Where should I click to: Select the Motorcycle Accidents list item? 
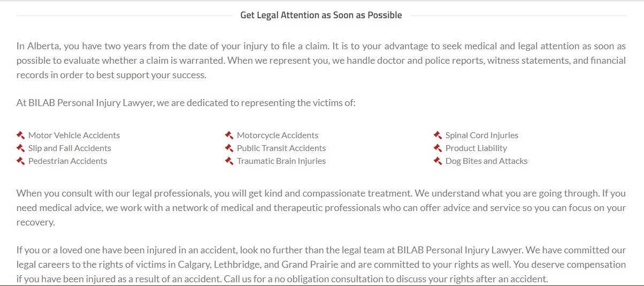pos(278,136)
